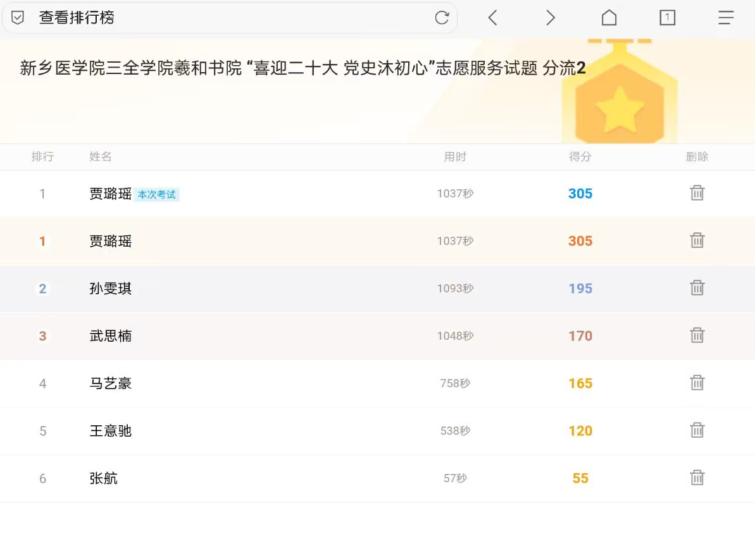
Task: Open the browser home page
Action: click(x=609, y=18)
